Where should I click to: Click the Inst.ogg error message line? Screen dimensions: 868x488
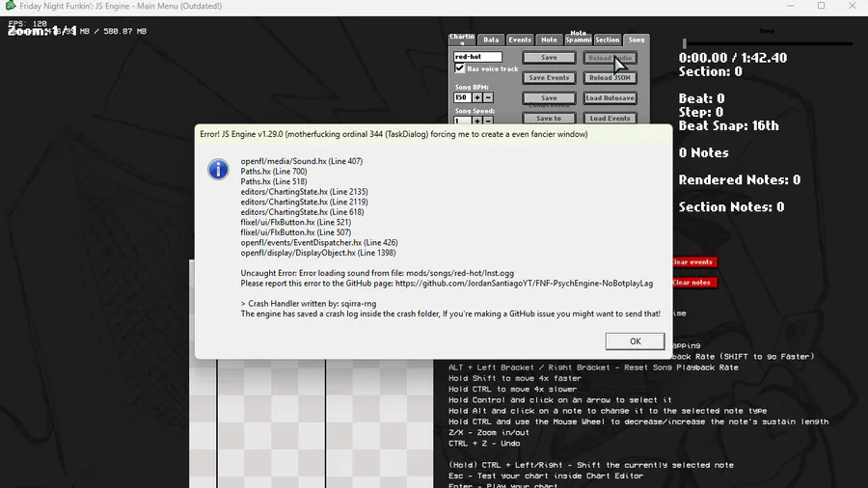377,273
